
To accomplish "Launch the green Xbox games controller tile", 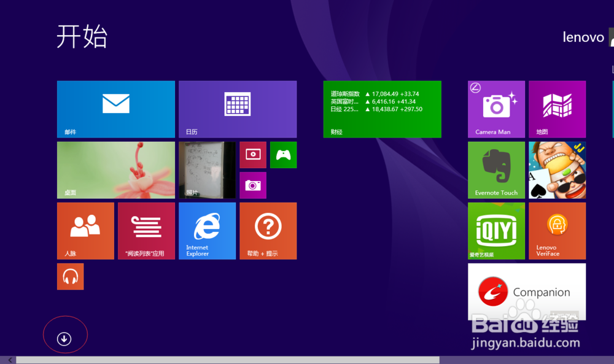I will tap(283, 155).
